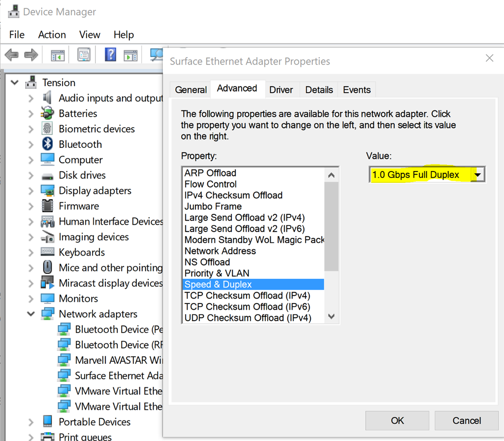Click the property list scroll up arrow

click(x=331, y=175)
